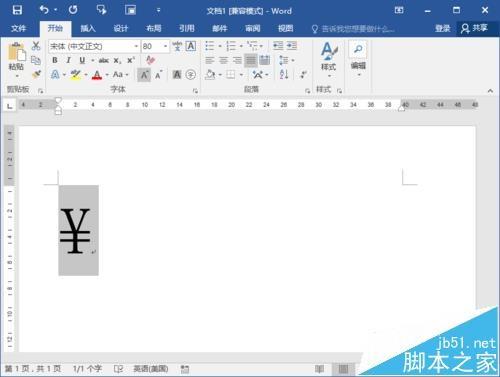Open the 文件 (File) menu
Image resolution: width=500 pixels, height=377 pixels.
(x=18, y=29)
